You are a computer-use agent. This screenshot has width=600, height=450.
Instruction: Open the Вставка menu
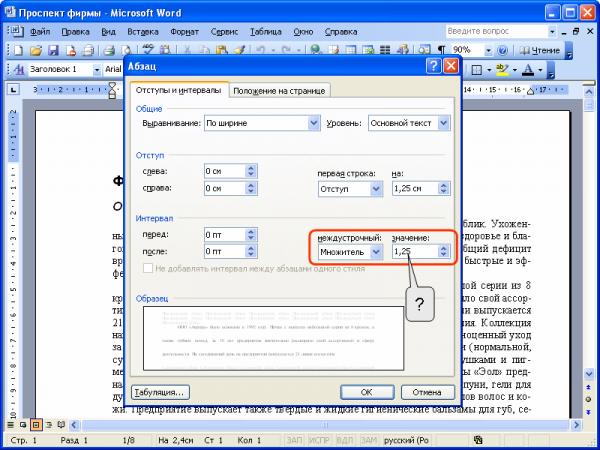click(x=143, y=32)
